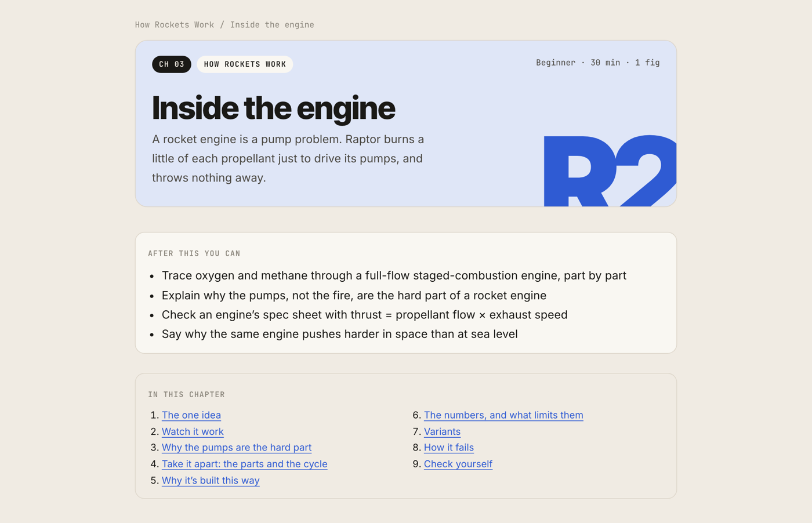Screen dimensions: 812x523
Task: Open "Why it's built this way" link
Action: pos(211,480)
